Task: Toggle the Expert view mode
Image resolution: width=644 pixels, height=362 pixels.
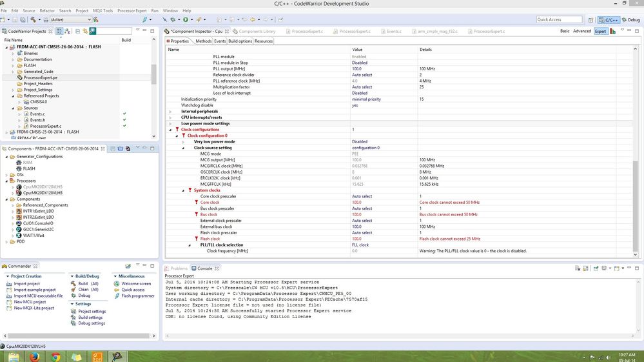Action: 600,31
